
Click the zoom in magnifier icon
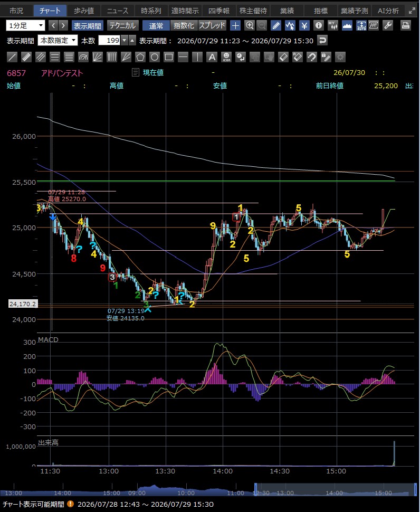point(250,25)
